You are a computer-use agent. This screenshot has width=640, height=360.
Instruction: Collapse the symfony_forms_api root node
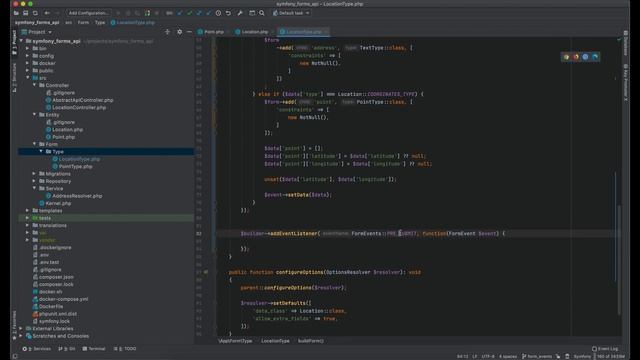[21, 41]
